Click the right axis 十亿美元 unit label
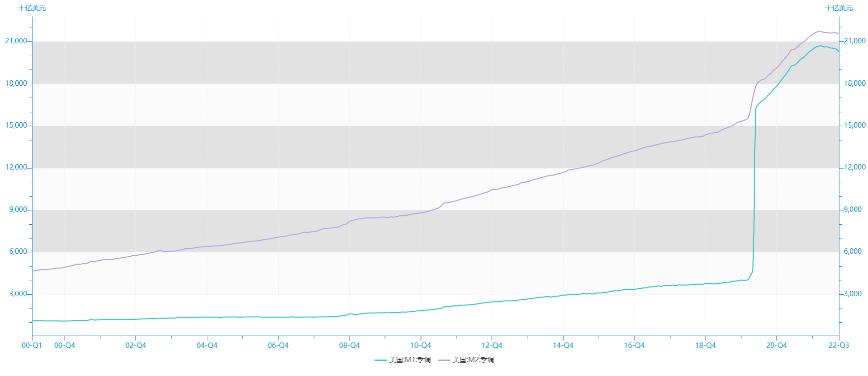Screen dimensions: 868x376 point(839,8)
